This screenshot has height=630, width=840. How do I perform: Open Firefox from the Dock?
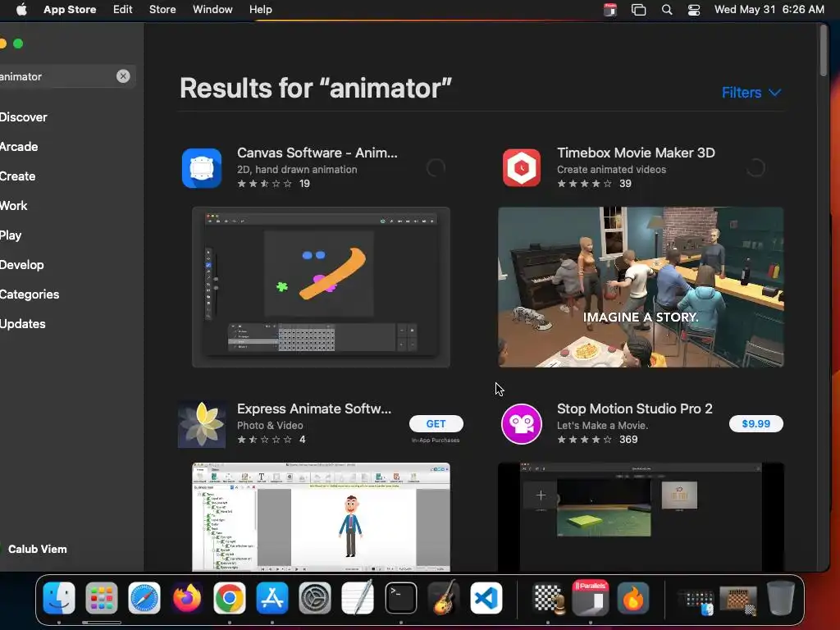click(187, 598)
